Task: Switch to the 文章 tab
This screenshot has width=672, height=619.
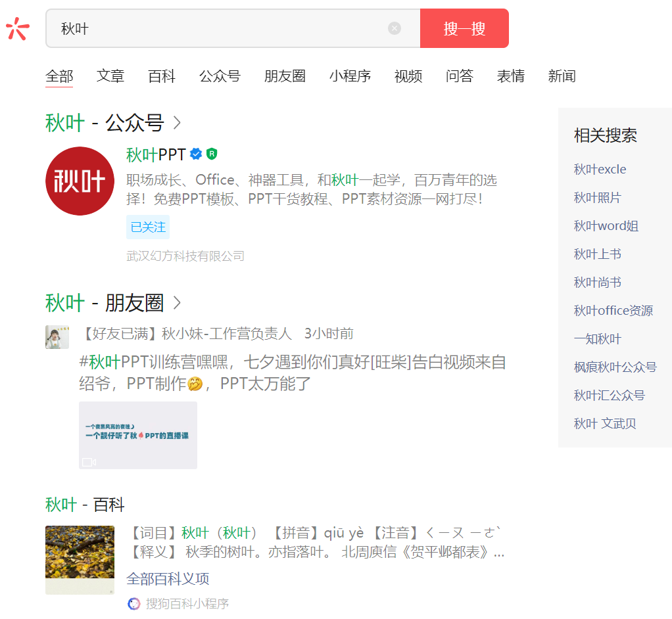Action: (110, 76)
